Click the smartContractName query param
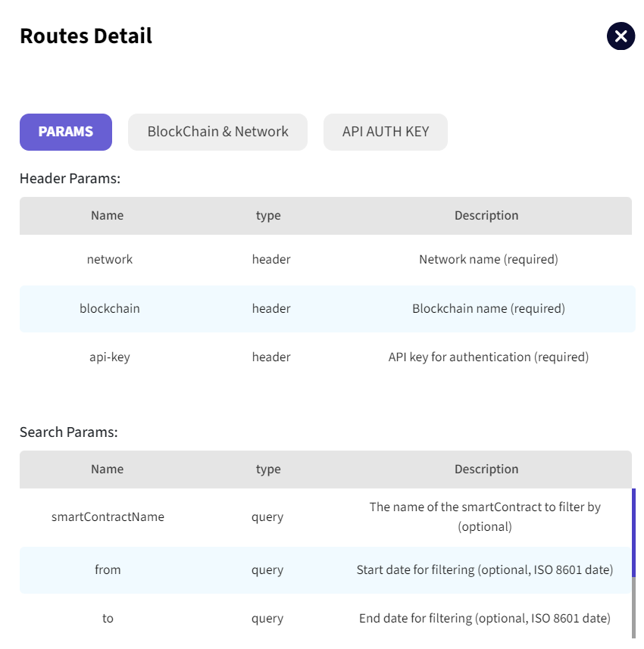 click(108, 517)
